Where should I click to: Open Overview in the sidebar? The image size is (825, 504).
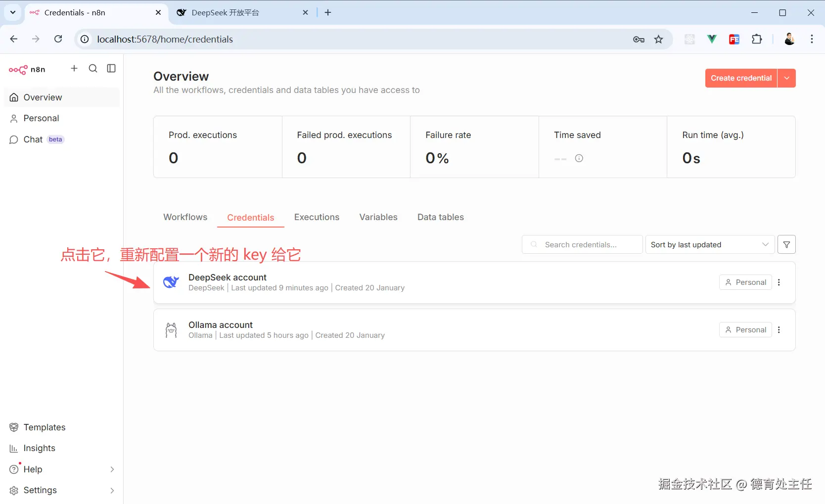(x=62, y=97)
